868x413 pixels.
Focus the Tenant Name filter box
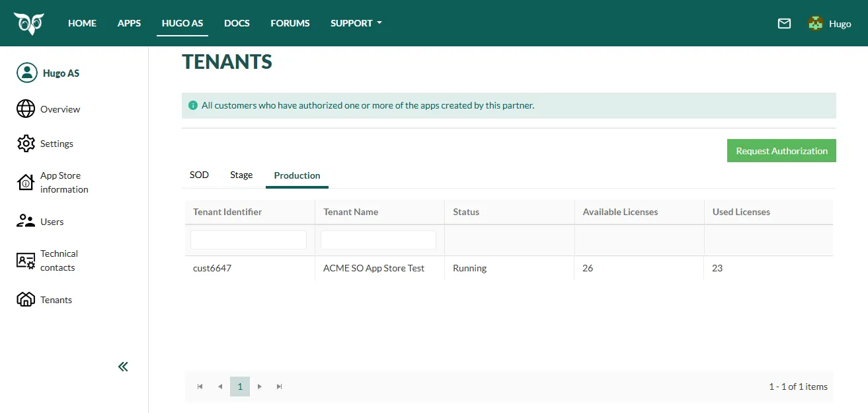click(x=378, y=240)
